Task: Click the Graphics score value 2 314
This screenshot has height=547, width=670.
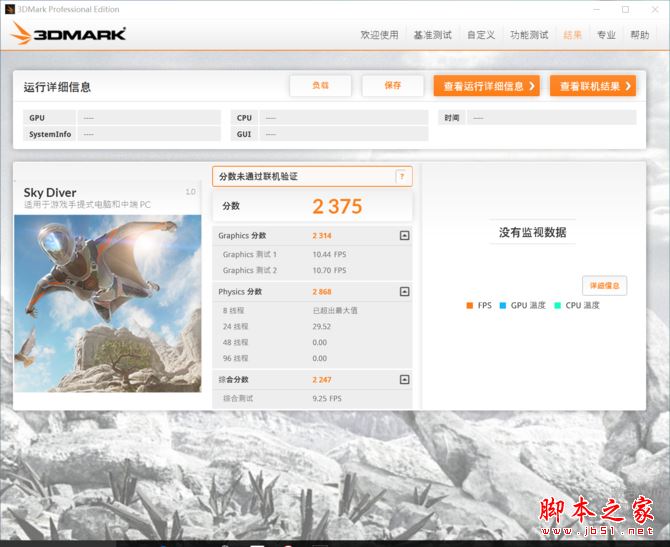Action: [322, 235]
